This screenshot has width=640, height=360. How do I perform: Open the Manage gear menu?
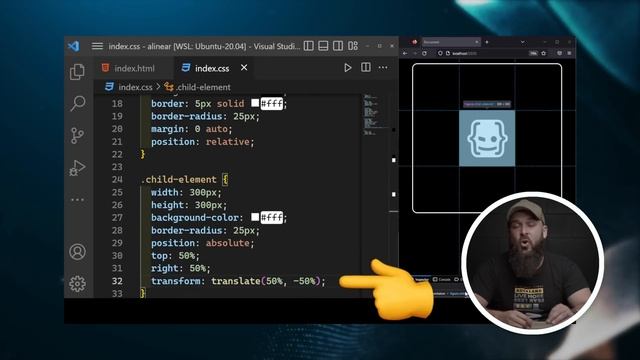[x=77, y=284]
